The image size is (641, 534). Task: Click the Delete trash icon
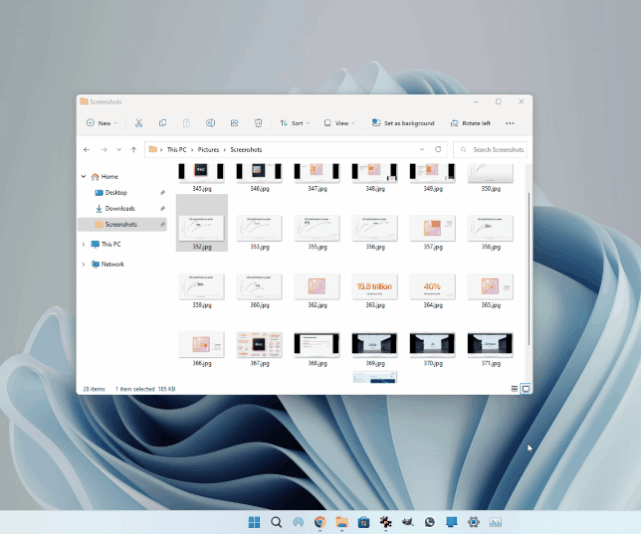tap(258, 123)
